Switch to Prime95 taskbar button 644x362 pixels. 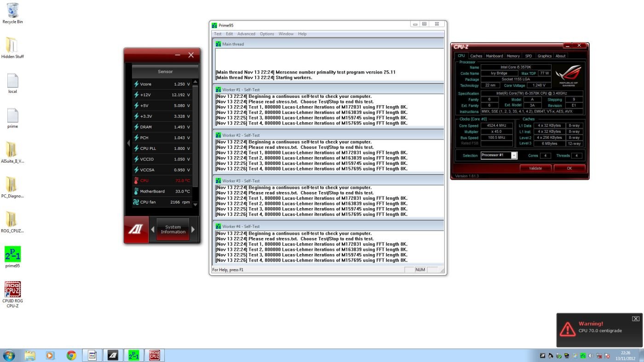pos(133,355)
